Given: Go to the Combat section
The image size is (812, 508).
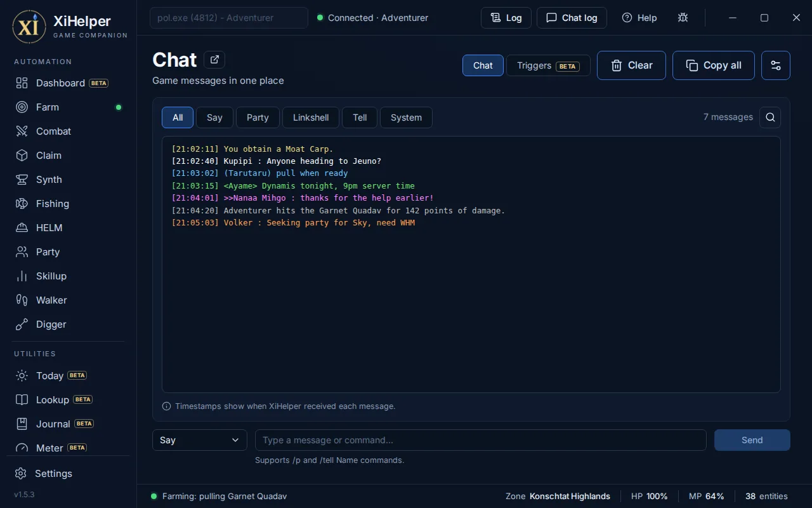Looking at the screenshot, I should click(x=68, y=131).
